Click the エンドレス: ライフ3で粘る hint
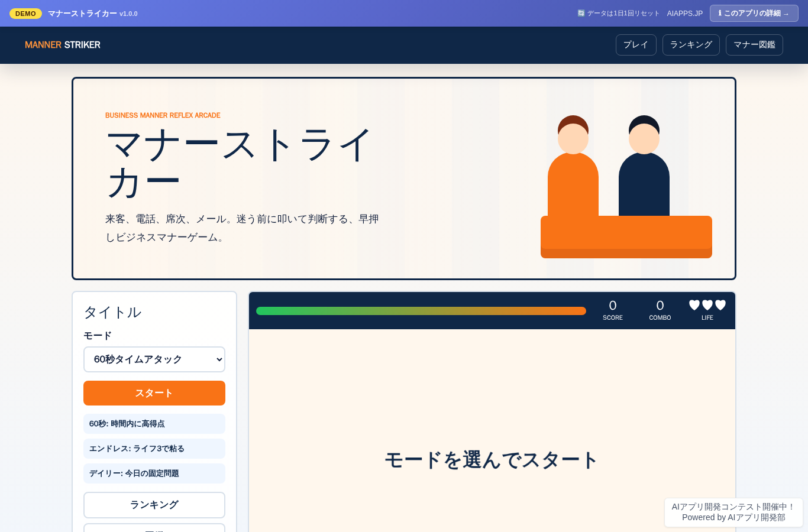Image resolution: width=808 pixels, height=532 pixels. pyautogui.click(x=154, y=449)
